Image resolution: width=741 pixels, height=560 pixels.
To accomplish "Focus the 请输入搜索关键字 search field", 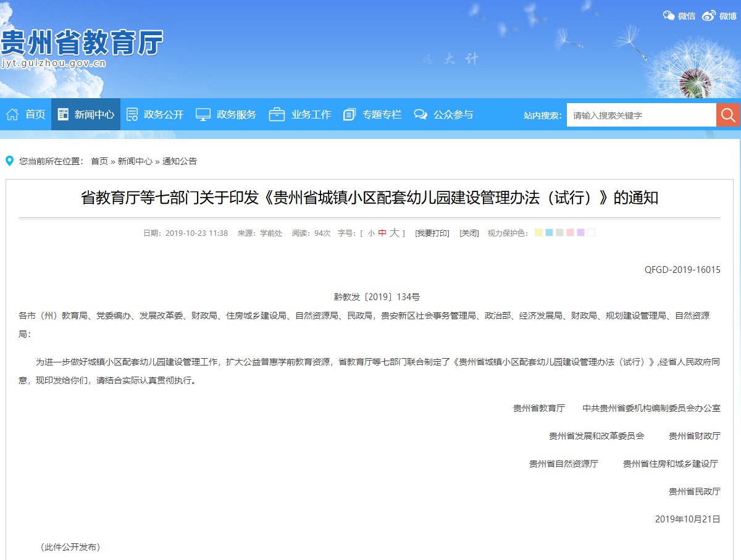I will [x=641, y=115].
